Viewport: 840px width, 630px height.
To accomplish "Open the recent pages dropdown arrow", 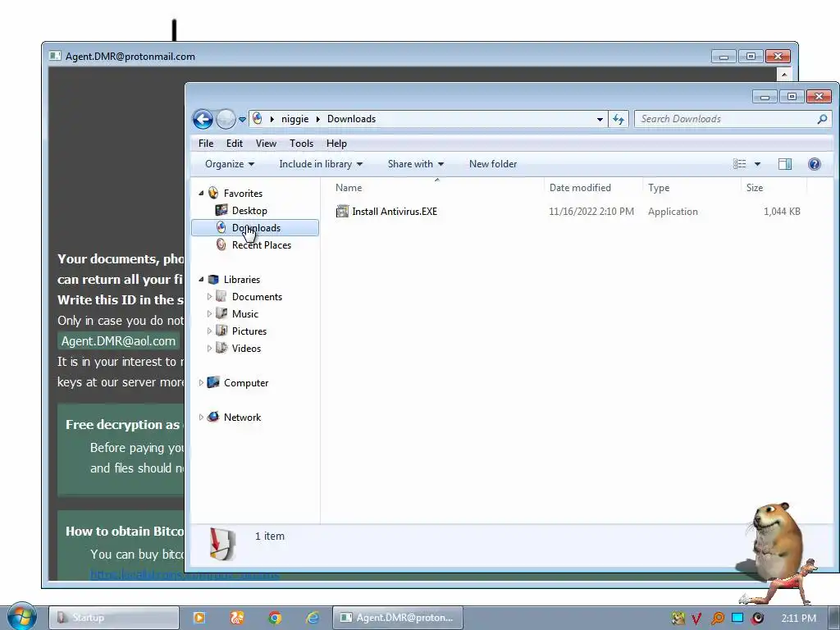I will coord(242,120).
